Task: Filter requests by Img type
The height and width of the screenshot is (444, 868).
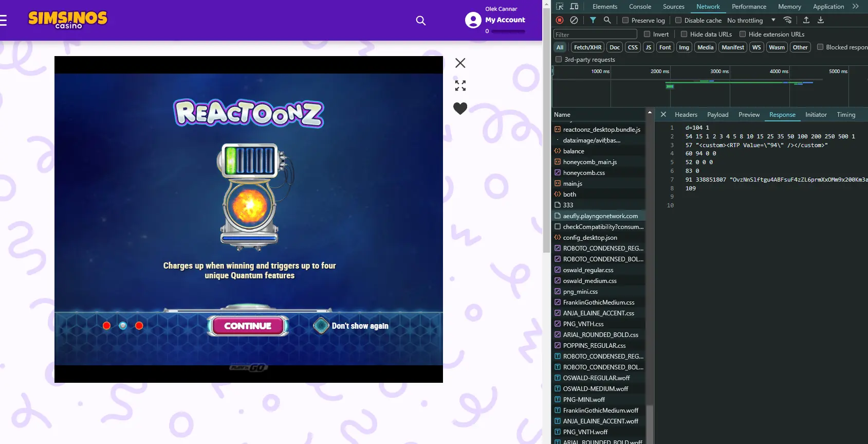Action: (x=684, y=47)
